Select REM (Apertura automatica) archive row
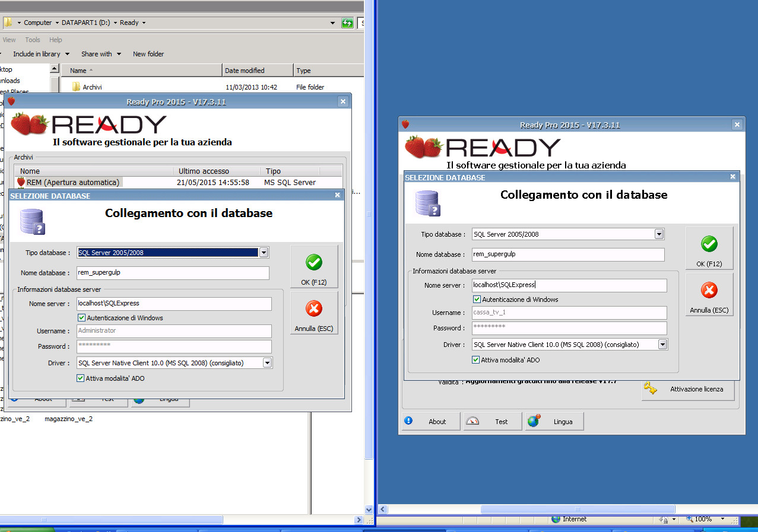758x532 pixels. (178, 182)
